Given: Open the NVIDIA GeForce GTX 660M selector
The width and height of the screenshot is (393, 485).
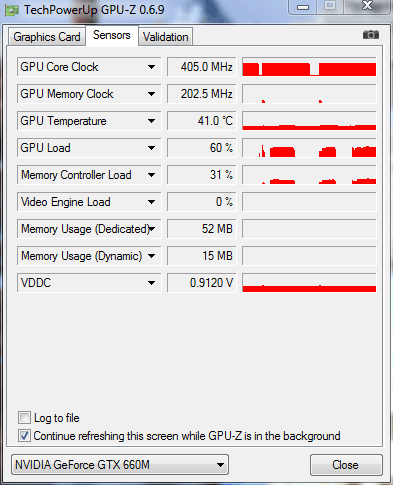Looking at the screenshot, I should pyautogui.click(x=120, y=465).
